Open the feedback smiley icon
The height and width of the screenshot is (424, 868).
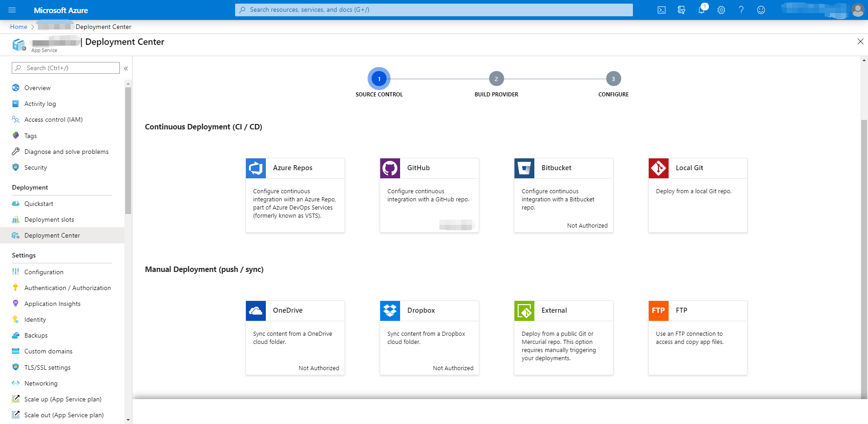click(x=761, y=10)
